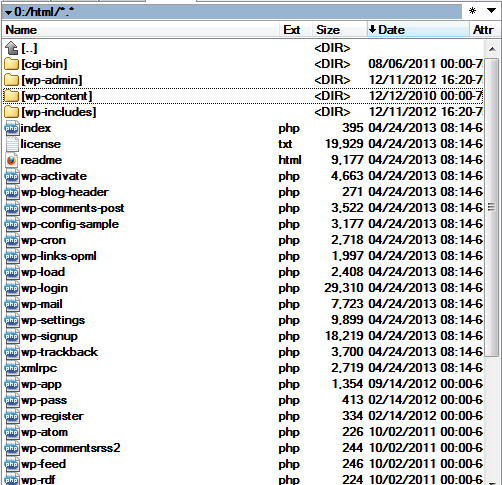Reverse sorting via the Date column header
The width and height of the screenshot is (502, 485).
tap(418, 30)
